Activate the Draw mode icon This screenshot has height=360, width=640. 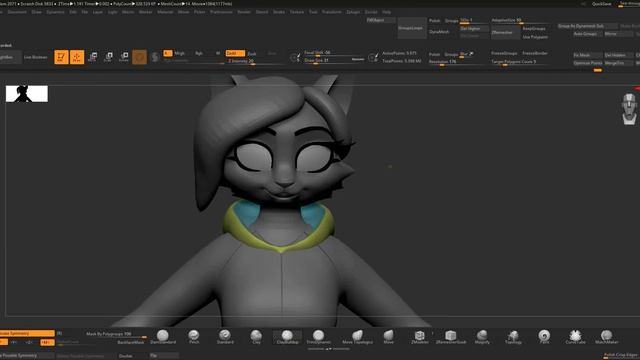pyautogui.click(x=77, y=57)
